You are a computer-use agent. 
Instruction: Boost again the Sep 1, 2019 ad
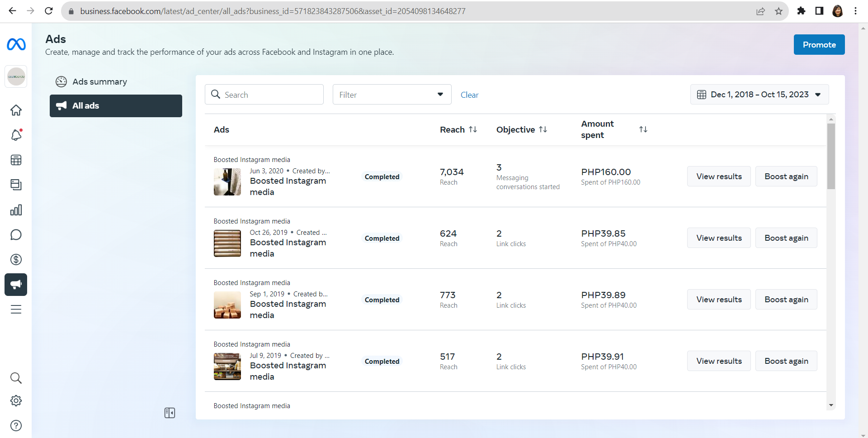pyautogui.click(x=786, y=300)
